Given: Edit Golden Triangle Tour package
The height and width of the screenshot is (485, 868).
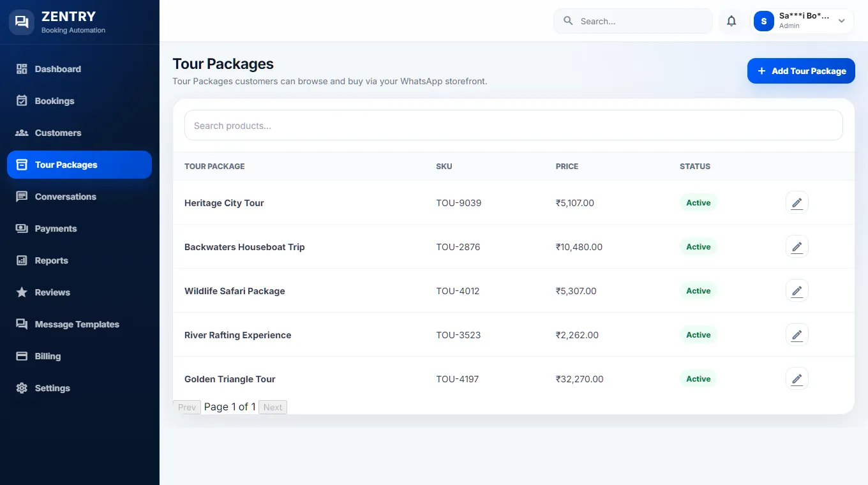Looking at the screenshot, I should click(797, 379).
